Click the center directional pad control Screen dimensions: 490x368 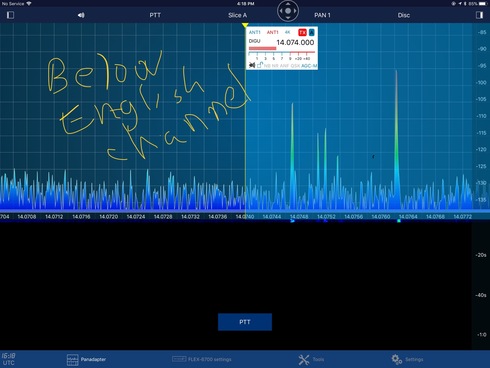click(x=288, y=11)
